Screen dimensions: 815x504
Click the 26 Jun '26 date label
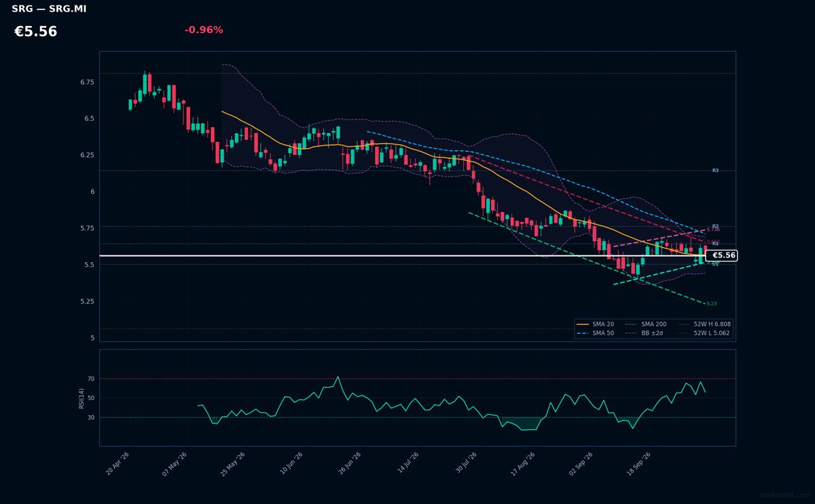click(x=348, y=463)
